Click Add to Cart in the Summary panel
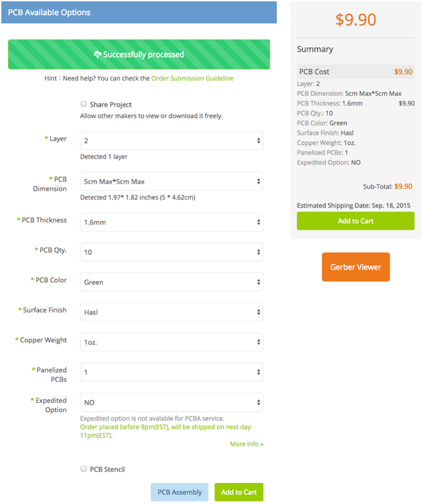Image resolution: width=423 pixels, height=504 pixels. (355, 221)
